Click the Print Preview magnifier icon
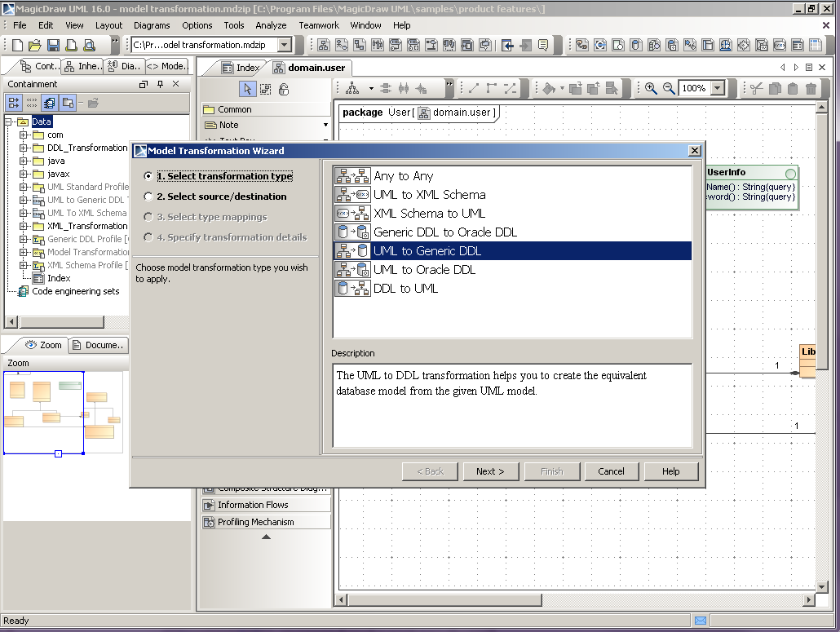Viewport: 840px width, 632px height. click(x=90, y=46)
